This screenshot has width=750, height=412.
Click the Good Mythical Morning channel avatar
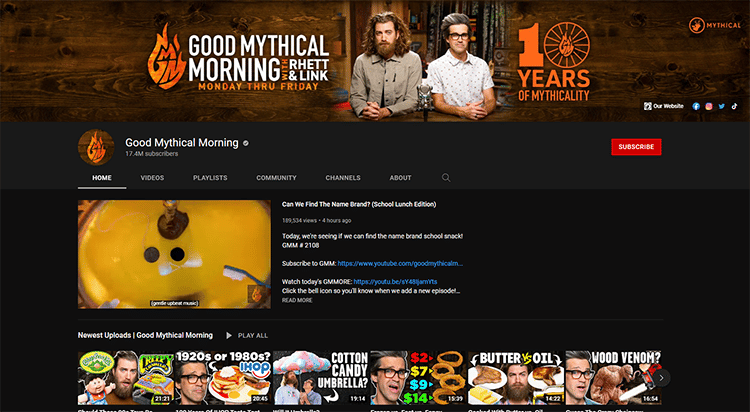96,147
